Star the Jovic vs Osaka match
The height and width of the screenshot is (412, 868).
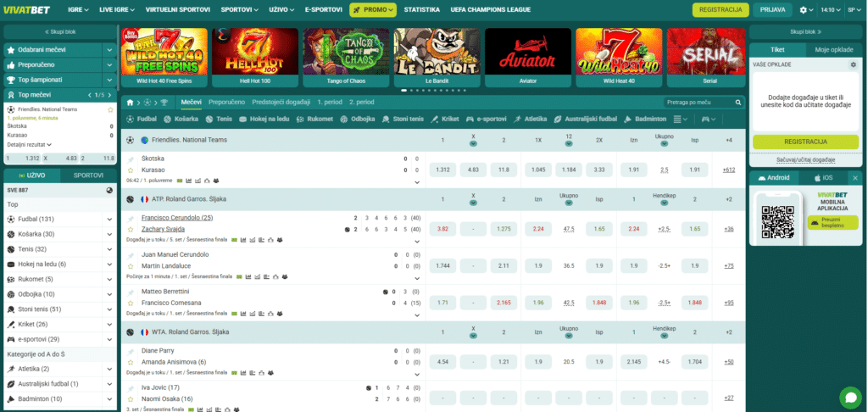[131, 398]
